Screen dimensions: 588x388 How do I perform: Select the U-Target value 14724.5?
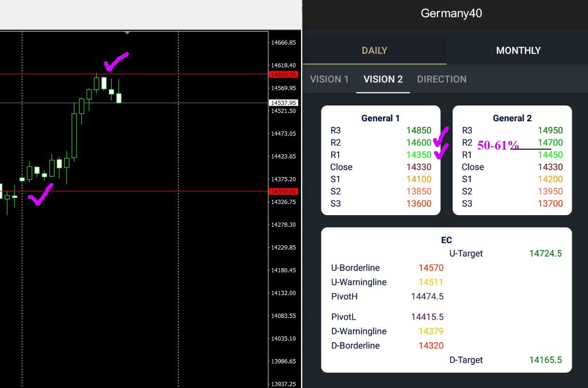(545, 253)
